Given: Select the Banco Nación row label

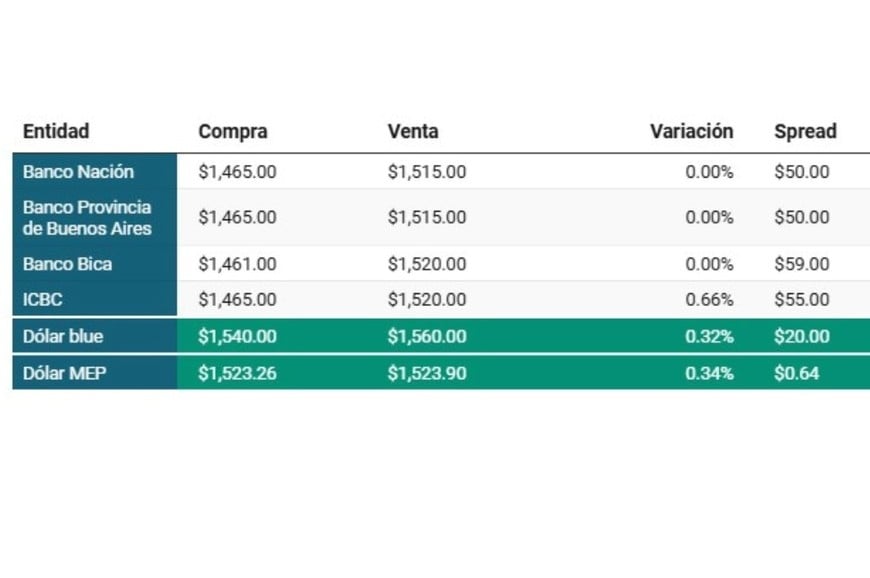Looking at the screenshot, I should 78,171.
